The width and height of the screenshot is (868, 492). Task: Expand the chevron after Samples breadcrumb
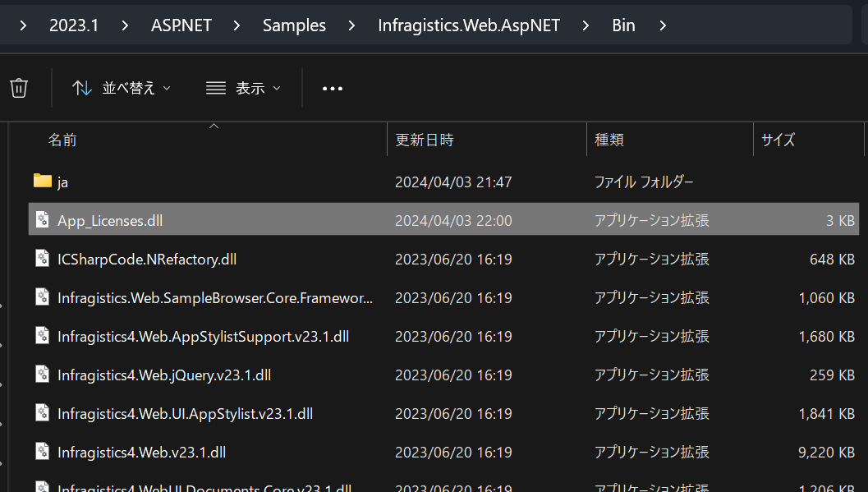click(351, 25)
